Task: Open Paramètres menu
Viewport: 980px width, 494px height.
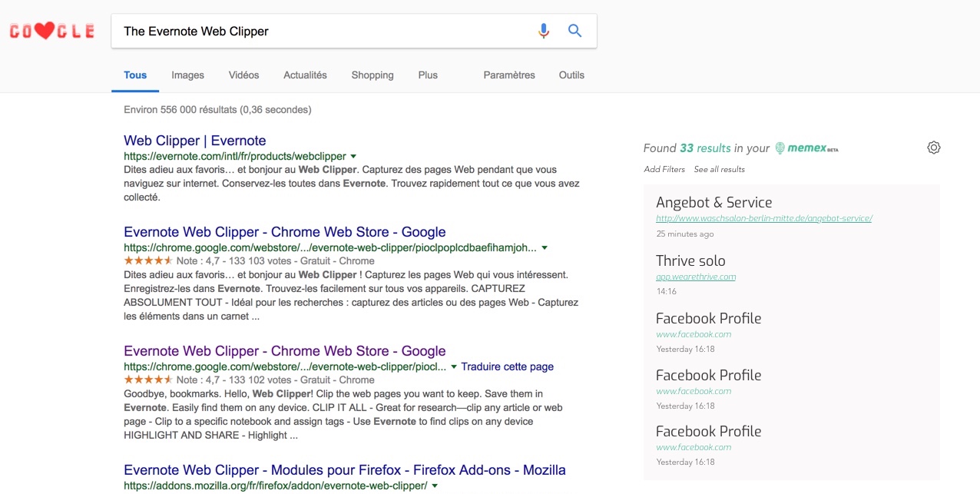Action: click(x=509, y=75)
